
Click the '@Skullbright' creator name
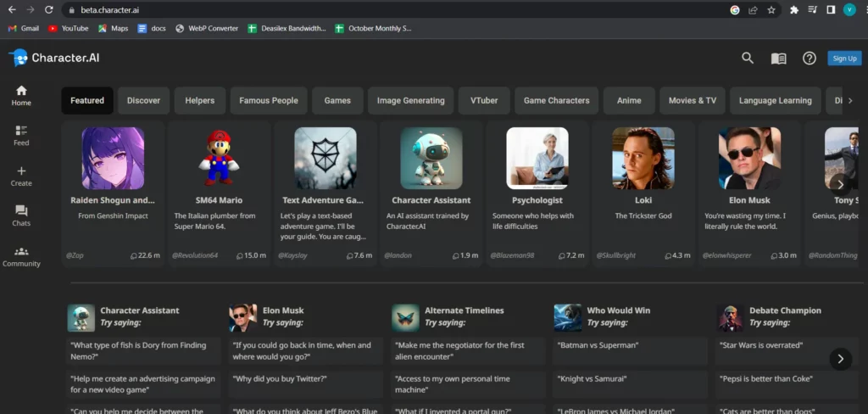pyautogui.click(x=616, y=255)
